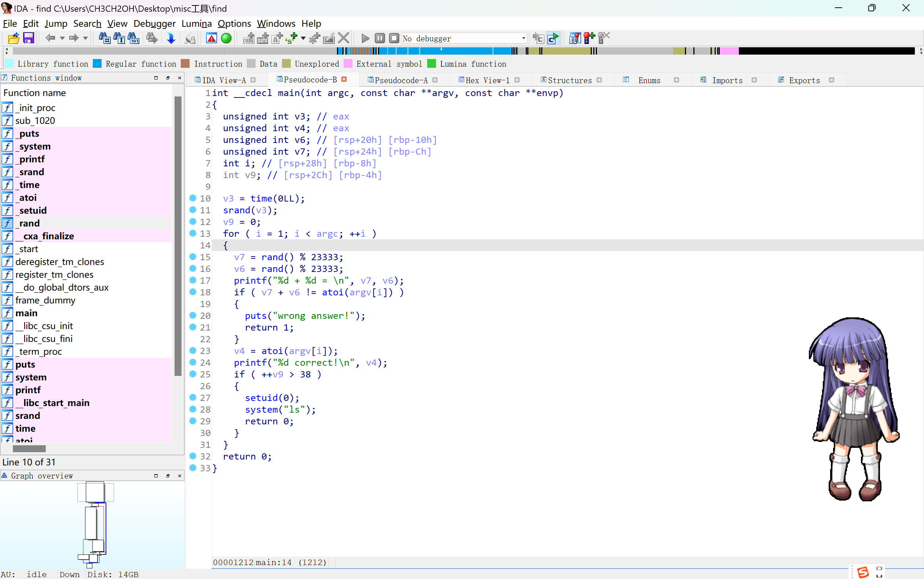Click the Lumina function green legend swatch
924x579 pixels.
coord(431,63)
